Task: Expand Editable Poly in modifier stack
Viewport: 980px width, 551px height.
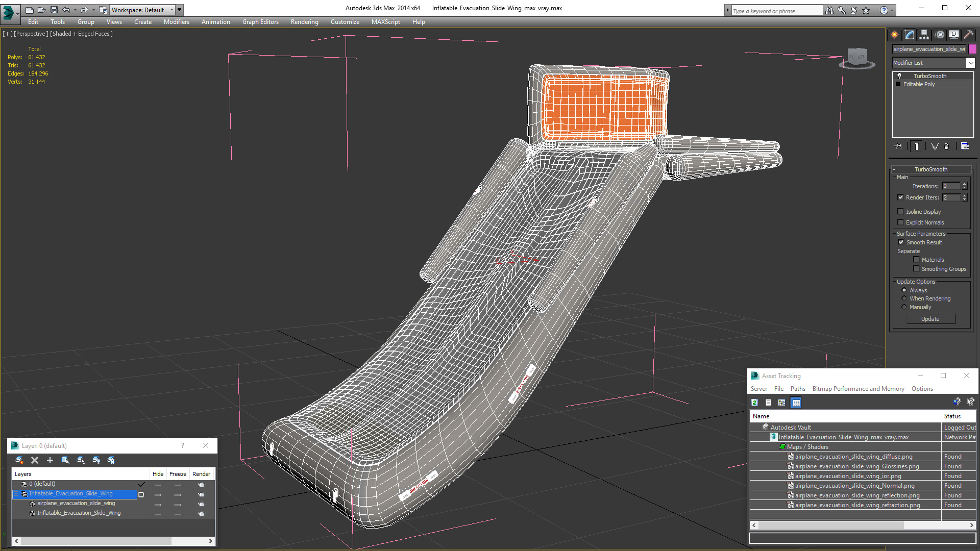Action: [x=898, y=84]
